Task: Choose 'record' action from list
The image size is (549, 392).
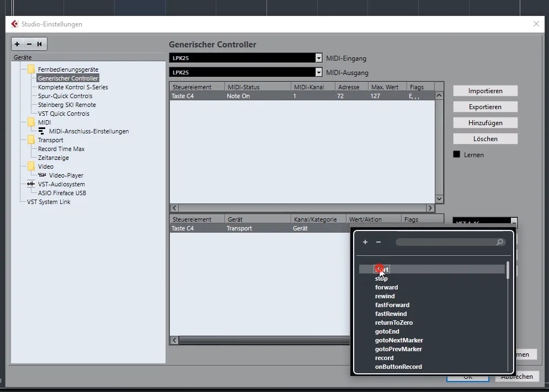Action: click(384, 358)
